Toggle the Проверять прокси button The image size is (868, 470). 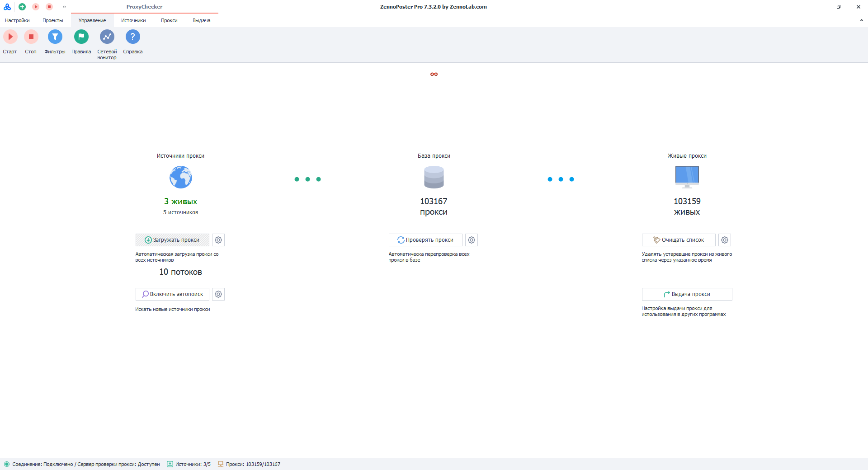coord(425,240)
